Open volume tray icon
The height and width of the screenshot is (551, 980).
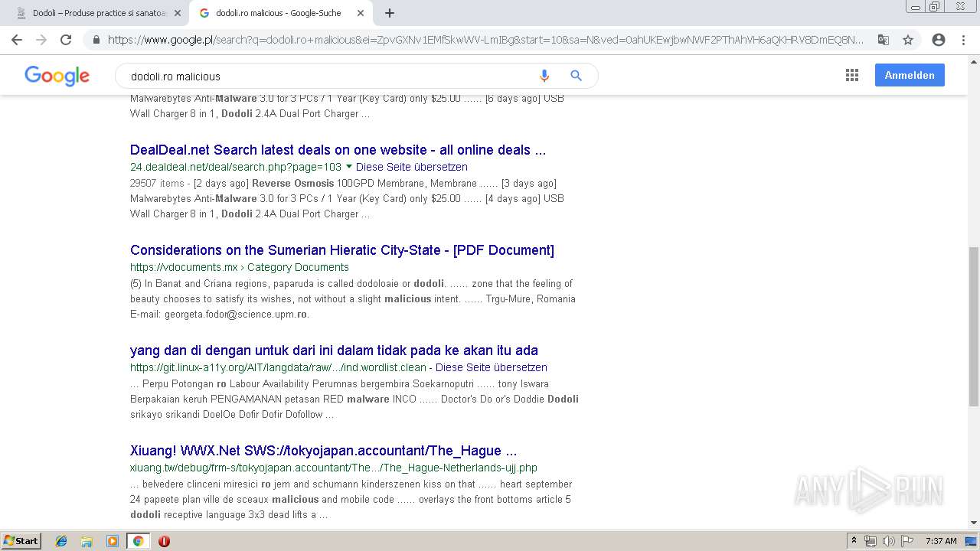coord(888,541)
